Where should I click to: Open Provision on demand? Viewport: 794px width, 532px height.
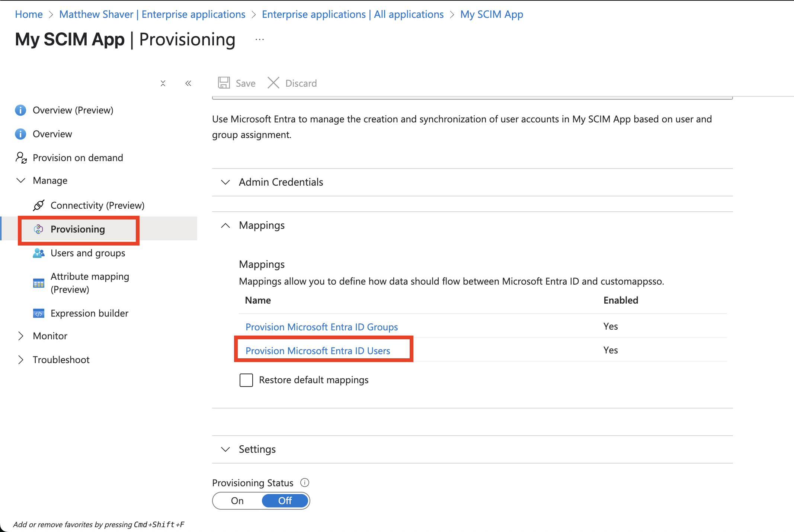coord(78,157)
